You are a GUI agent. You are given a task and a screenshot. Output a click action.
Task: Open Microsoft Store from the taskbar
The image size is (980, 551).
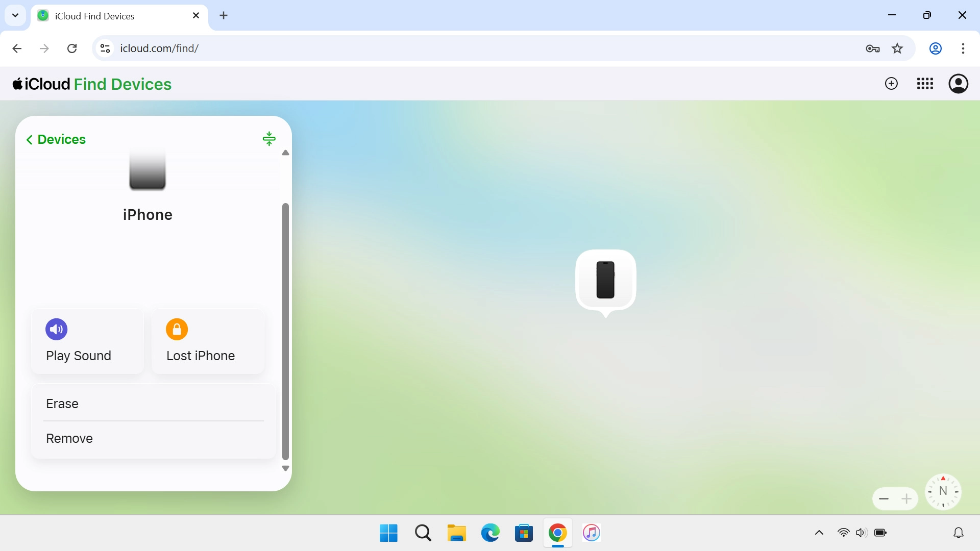(524, 533)
